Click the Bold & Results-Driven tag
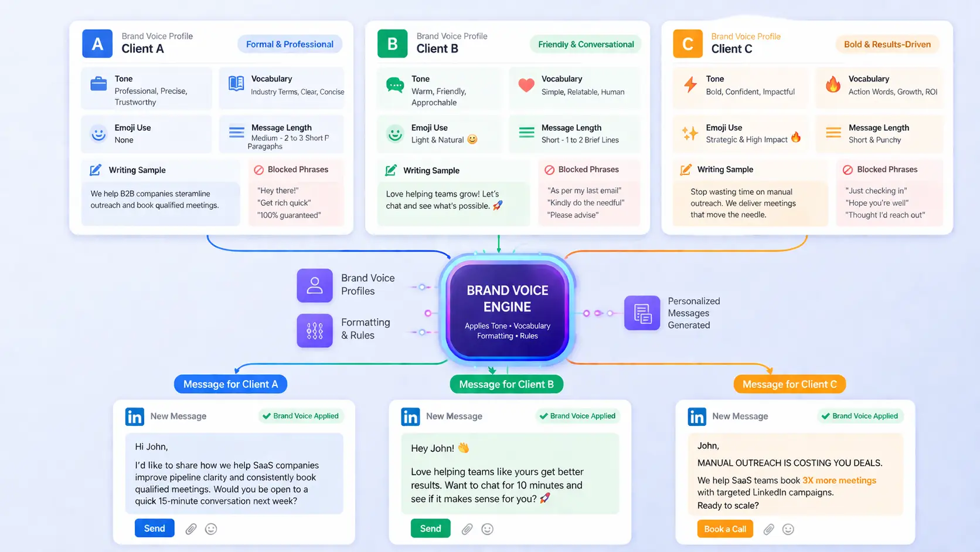The width and height of the screenshot is (980, 552). [x=887, y=44]
